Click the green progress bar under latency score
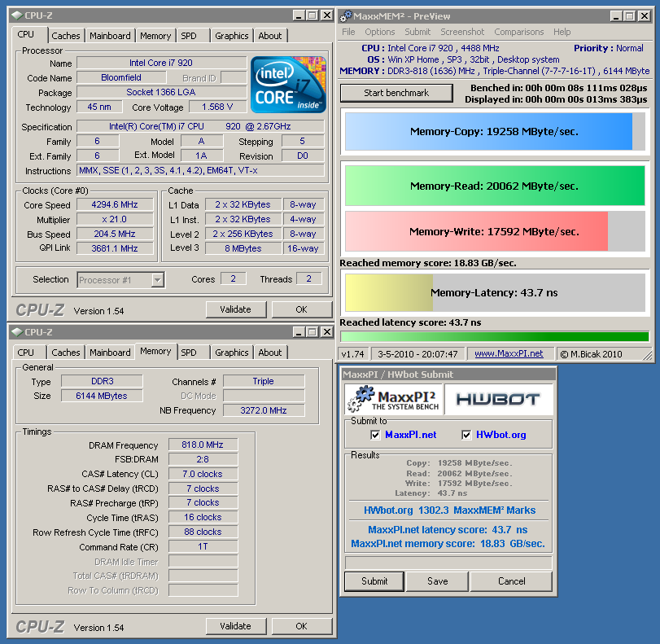660x644 pixels. point(495,336)
